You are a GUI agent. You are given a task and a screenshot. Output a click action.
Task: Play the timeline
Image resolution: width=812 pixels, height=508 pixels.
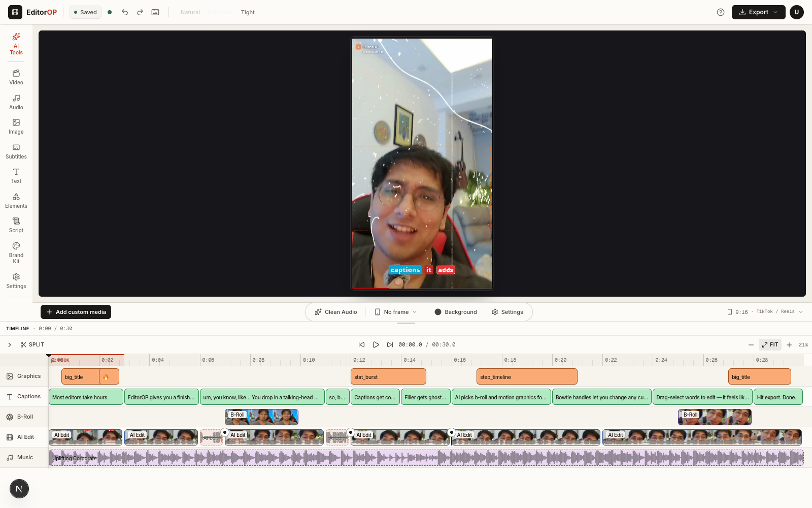(x=376, y=344)
